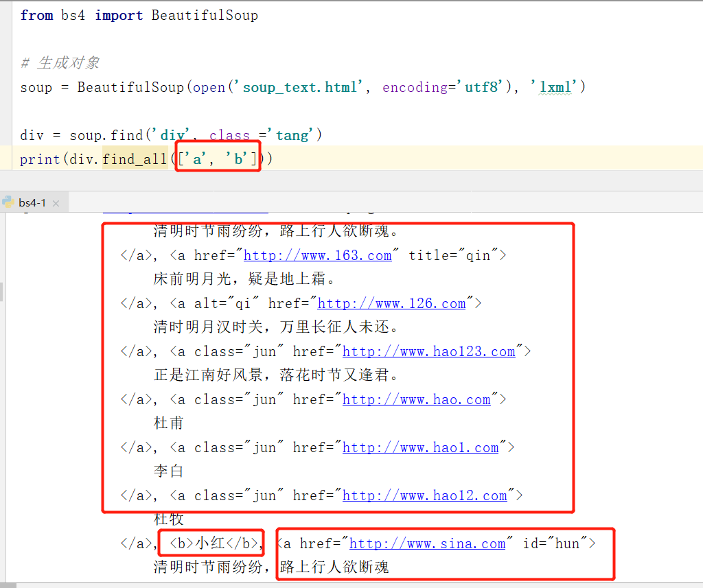
Task: Click the find_all method name
Action: (135, 159)
